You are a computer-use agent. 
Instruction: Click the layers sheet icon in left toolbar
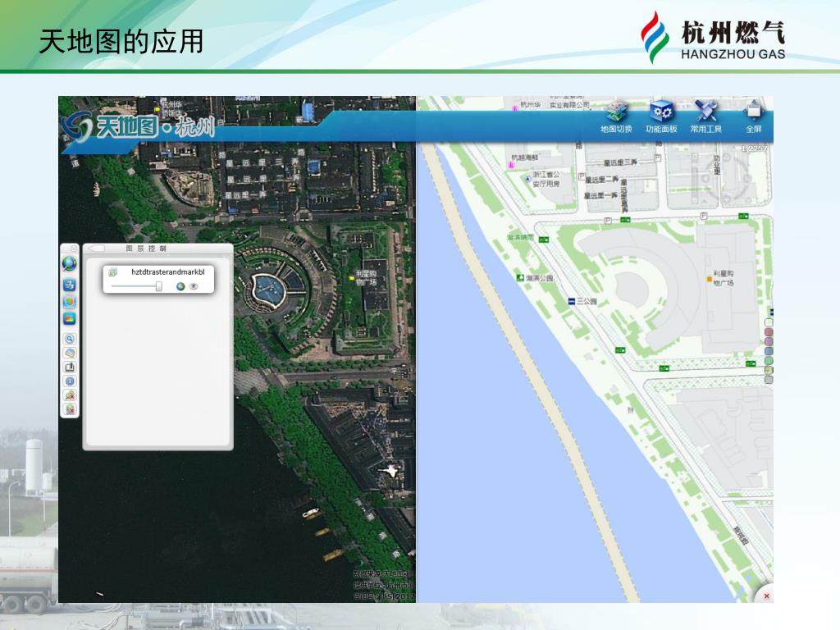tap(70, 353)
